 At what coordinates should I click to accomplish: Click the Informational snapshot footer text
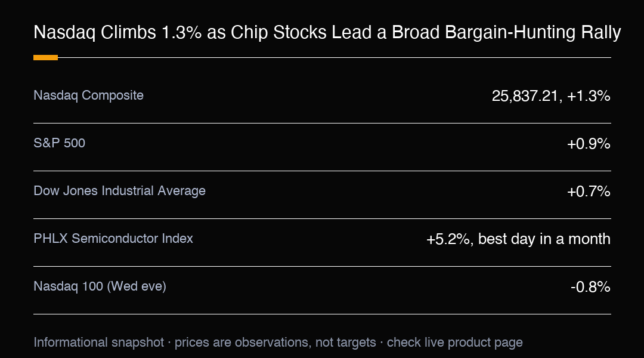pyautogui.click(x=278, y=342)
